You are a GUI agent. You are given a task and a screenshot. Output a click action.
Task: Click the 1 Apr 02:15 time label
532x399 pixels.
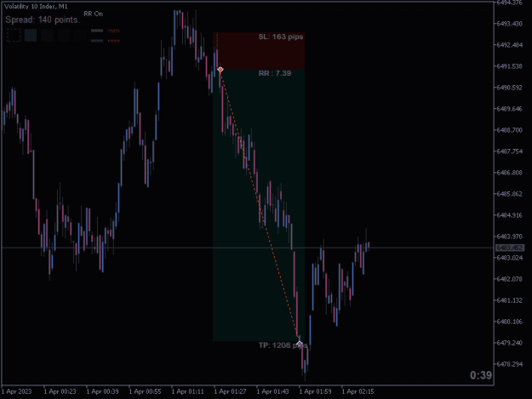(358, 391)
